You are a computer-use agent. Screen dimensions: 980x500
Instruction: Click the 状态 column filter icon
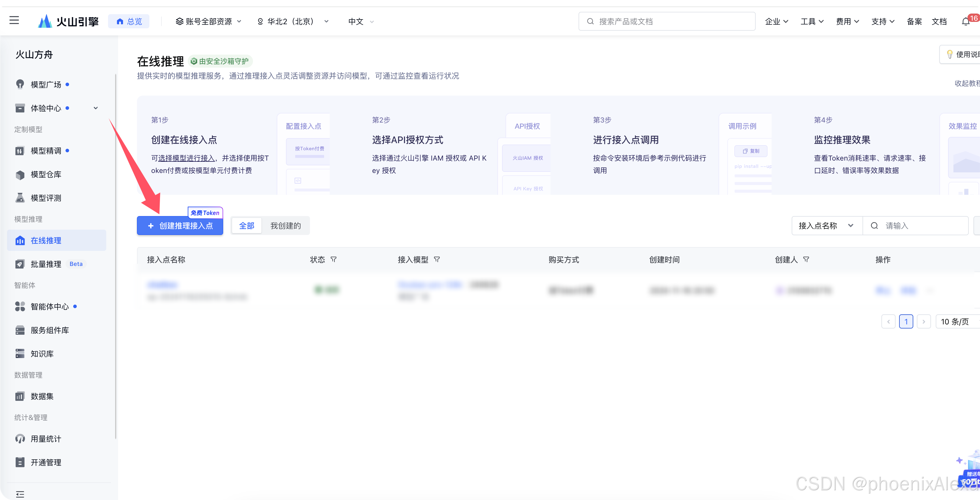334,259
